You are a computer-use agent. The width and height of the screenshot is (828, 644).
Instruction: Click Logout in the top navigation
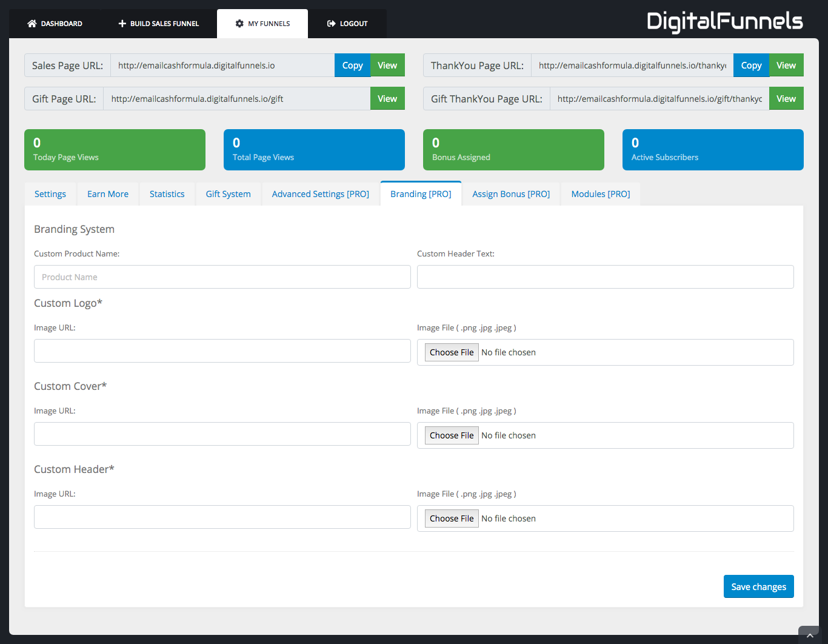[x=347, y=24]
